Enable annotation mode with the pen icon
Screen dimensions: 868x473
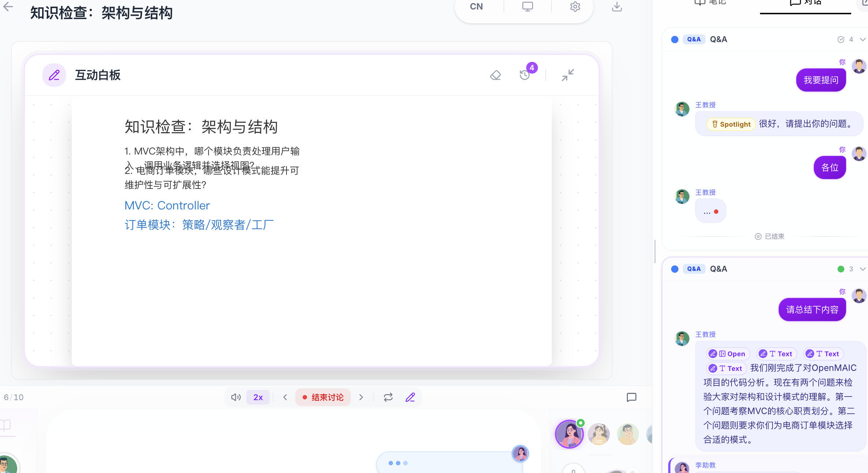[x=410, y=397]
